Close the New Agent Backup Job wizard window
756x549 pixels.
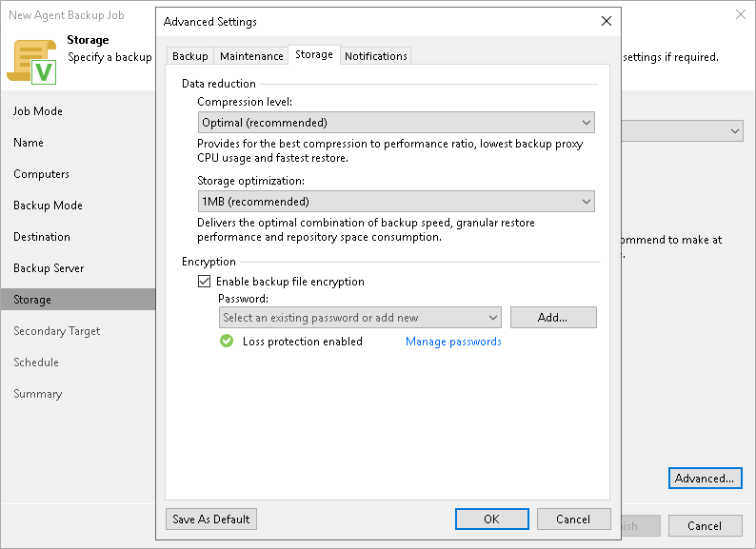pos(741,14)
